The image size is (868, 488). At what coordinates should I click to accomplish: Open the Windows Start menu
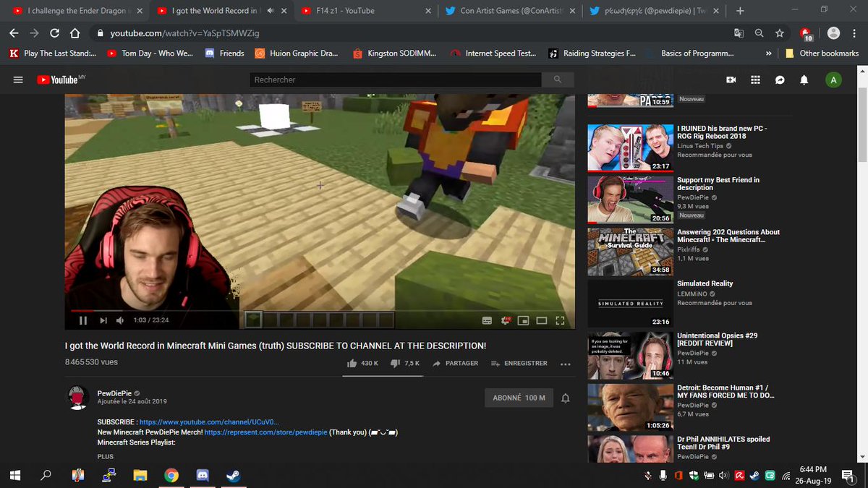pyautogui.click(x=16, y=475)
